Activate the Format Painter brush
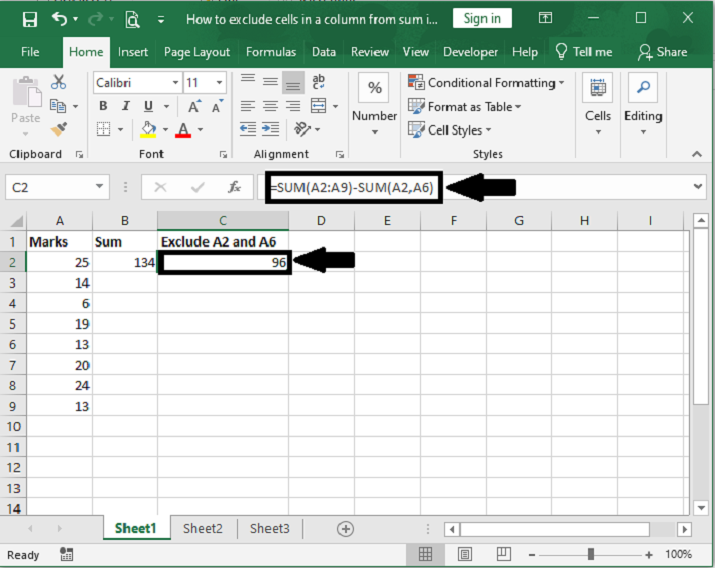715x568 pixels. [x=59, y=129]
